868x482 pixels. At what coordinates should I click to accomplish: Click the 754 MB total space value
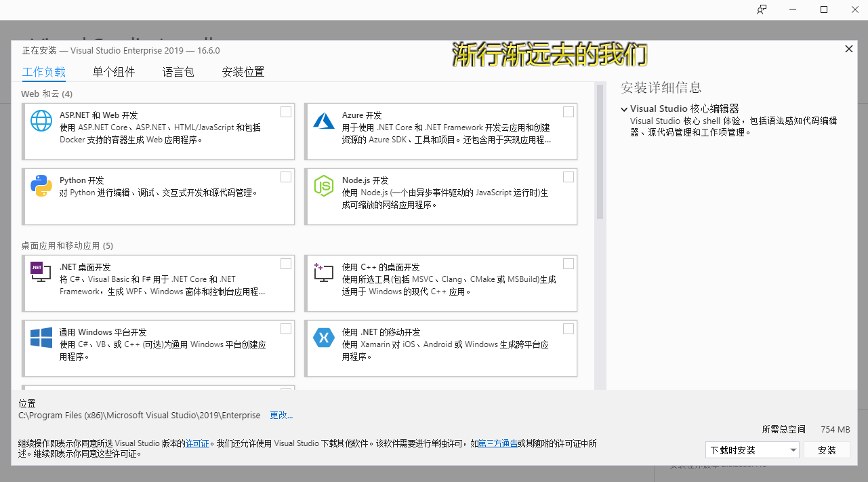tap(835, 429)
